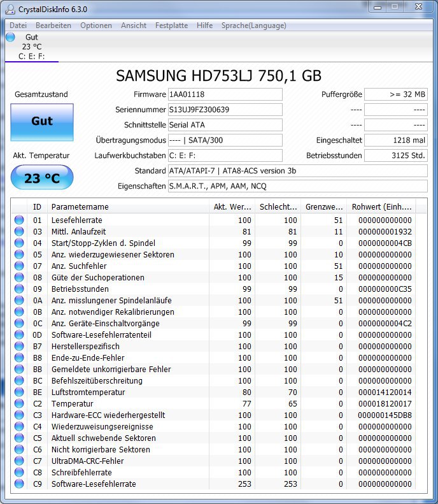This screenshot has width=438, height=504.
Task: Click status orb for C3 Hardware-ECC
Action: [19, 415]
